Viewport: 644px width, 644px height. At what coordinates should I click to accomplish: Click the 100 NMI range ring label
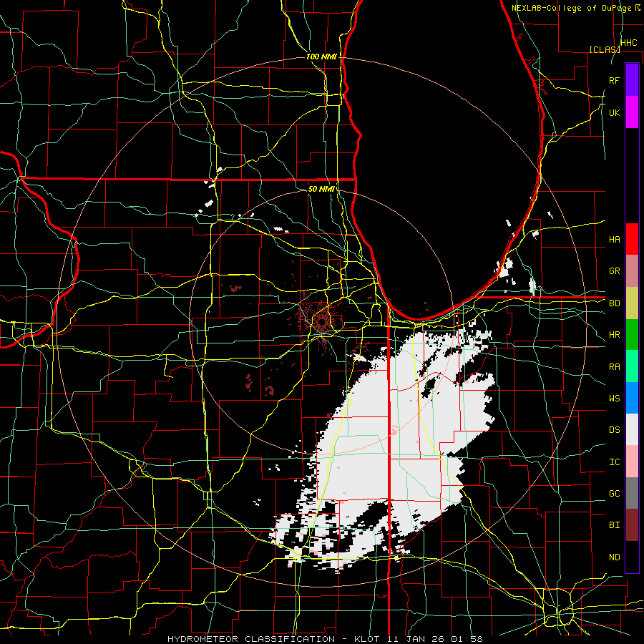point(321,57)
